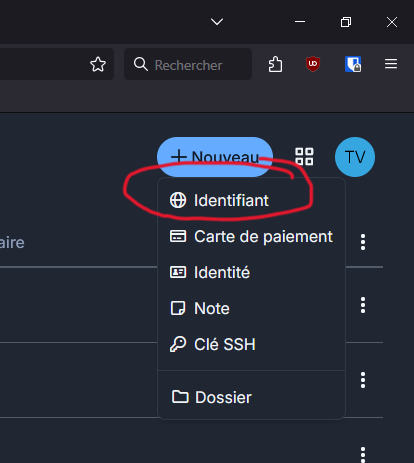
Task: Open the first row's three-dot options menu
Action: [x=363, y=242]
